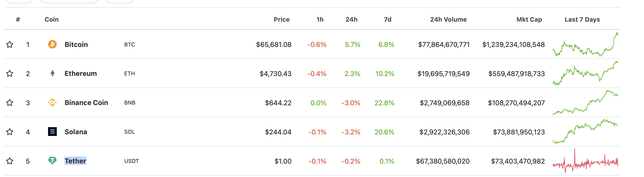Sort coins by Mkt Cap header

point(529,19)
